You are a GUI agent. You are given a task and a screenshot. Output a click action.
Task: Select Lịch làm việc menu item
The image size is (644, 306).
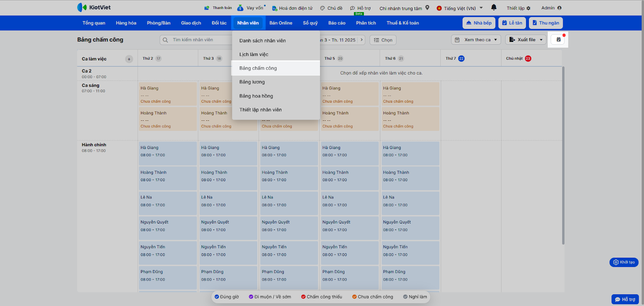tap(276, 54)
